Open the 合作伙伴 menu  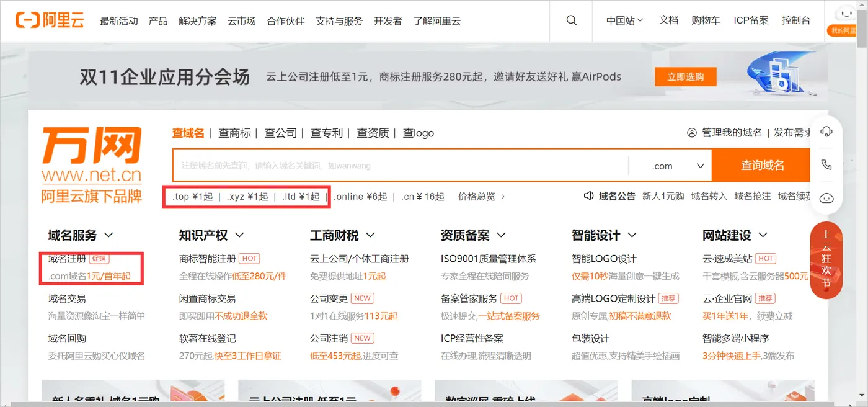[286, 20]
